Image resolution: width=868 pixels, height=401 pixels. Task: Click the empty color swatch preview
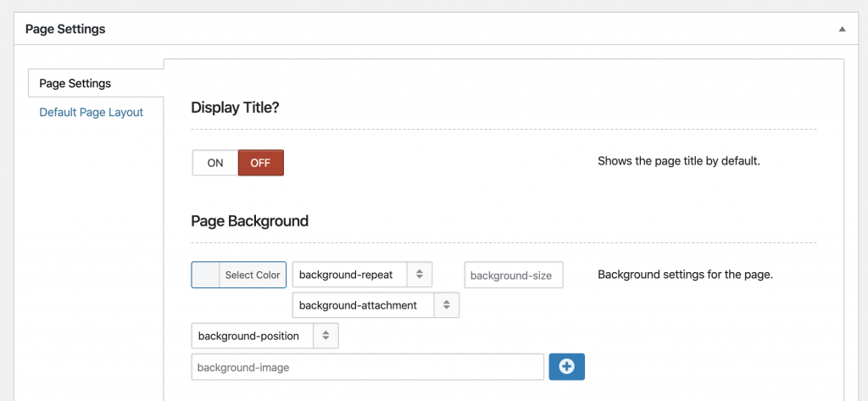pyautogui.click(x=206, y=275)
